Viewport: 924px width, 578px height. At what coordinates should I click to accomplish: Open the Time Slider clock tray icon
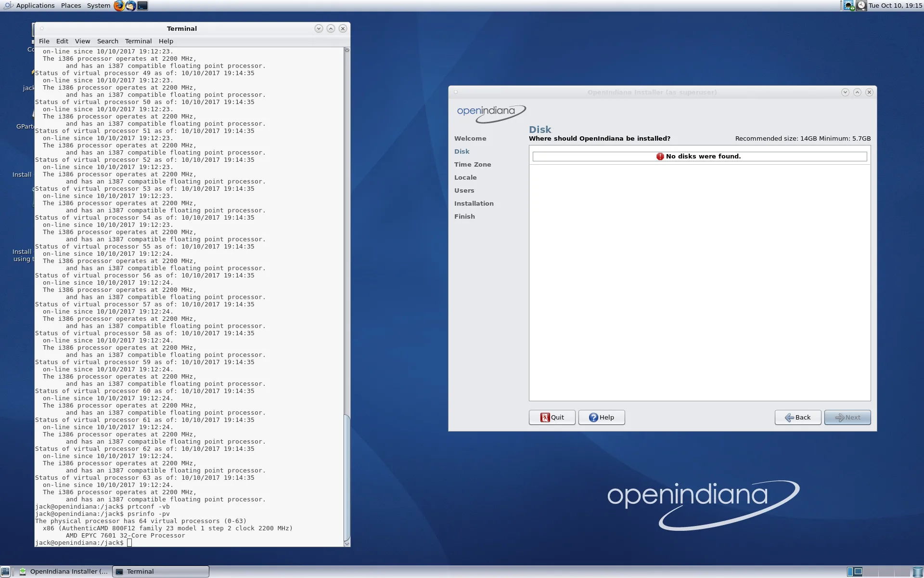[861, 6]
